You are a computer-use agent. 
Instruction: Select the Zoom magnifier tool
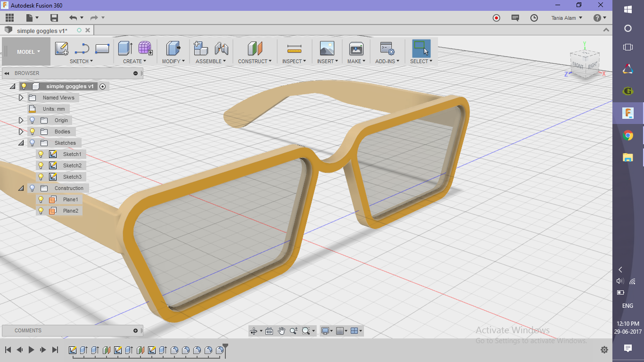tap(294, 331)
